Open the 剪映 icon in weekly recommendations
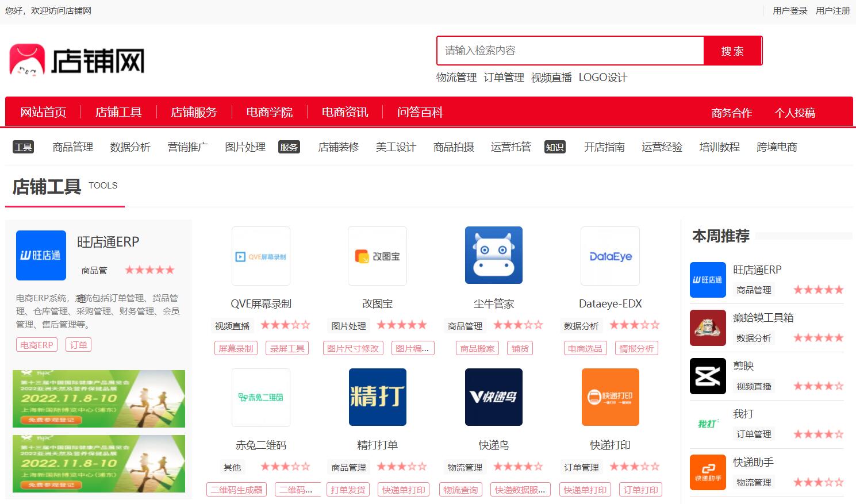 (x=708, y=376)
